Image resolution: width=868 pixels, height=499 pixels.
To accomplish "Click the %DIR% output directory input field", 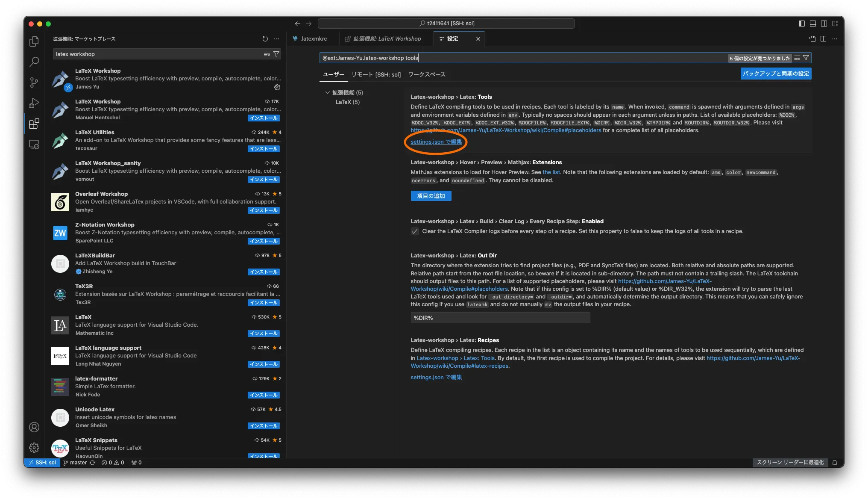I will pyautogui.click(x=500, y=317).
